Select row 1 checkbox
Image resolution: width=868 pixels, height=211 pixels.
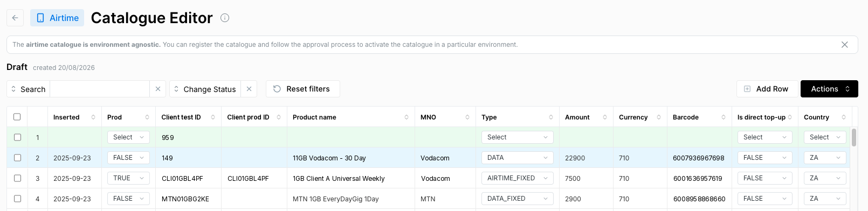point(17,137)
